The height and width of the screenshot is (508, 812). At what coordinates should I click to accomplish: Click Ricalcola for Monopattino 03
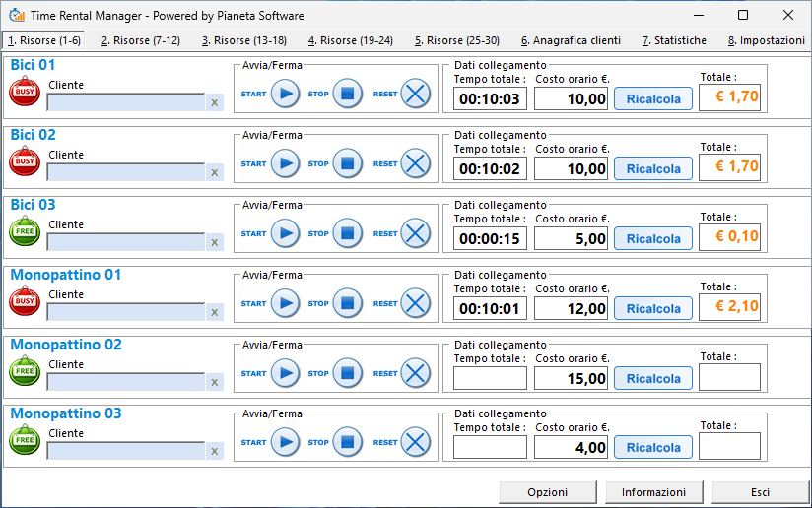(653, 448)
